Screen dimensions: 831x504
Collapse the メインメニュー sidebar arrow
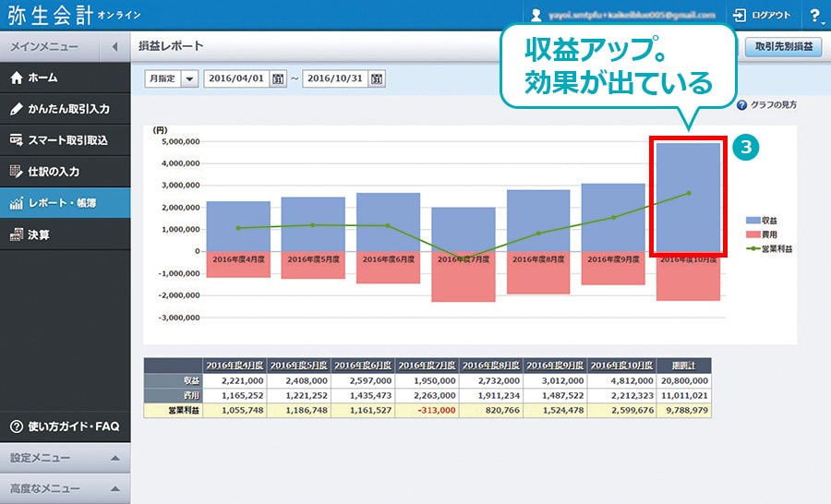click(115, 47)
